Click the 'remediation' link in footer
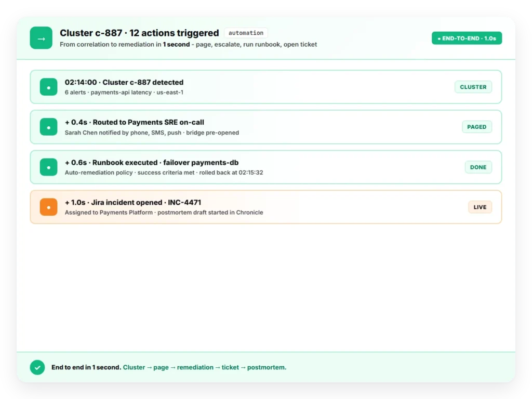Image resolution: width=532 pixels, height=399 pixels. point(195,367)
